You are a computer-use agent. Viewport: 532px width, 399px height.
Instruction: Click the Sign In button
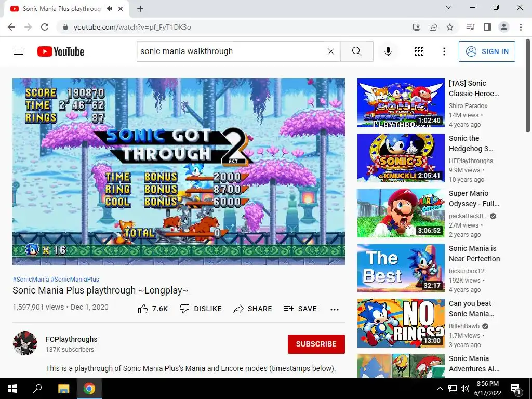[487, 51]
